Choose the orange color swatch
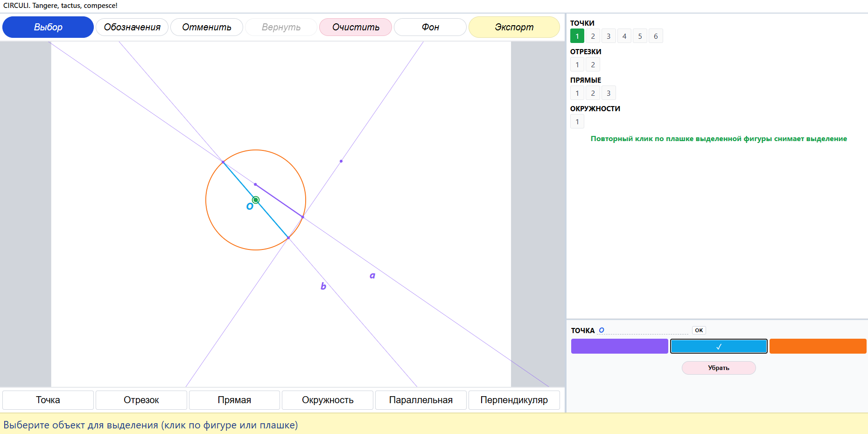Viewport: 868px width, 434px height. pos(818,346)
